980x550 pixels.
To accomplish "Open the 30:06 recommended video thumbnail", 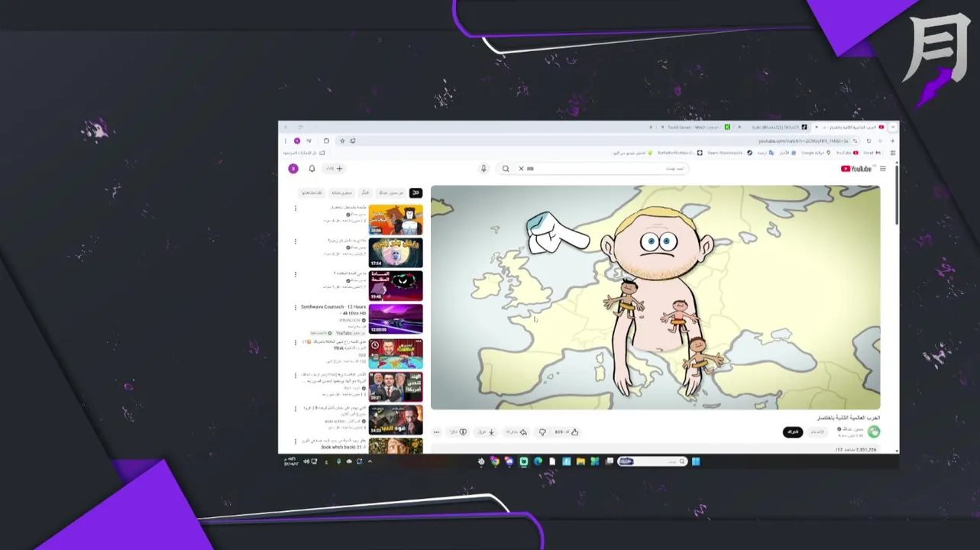I will click(x=396, y=219).
